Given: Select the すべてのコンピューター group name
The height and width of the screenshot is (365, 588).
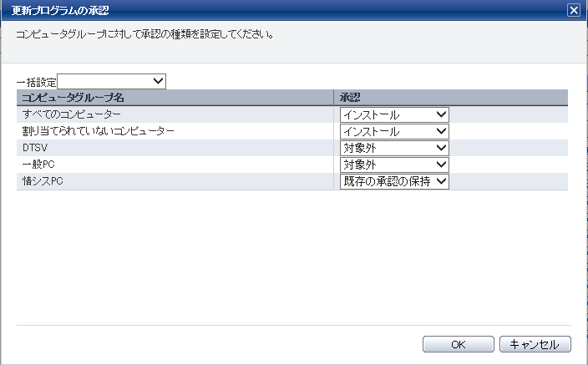Looking at the screenshot, I should (72, 114).
